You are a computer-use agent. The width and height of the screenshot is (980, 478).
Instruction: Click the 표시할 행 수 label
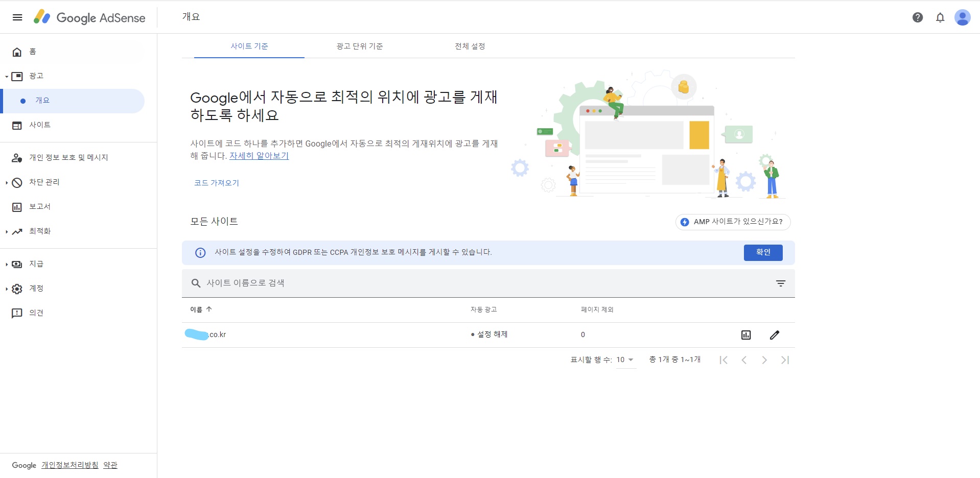click(591, 360)
